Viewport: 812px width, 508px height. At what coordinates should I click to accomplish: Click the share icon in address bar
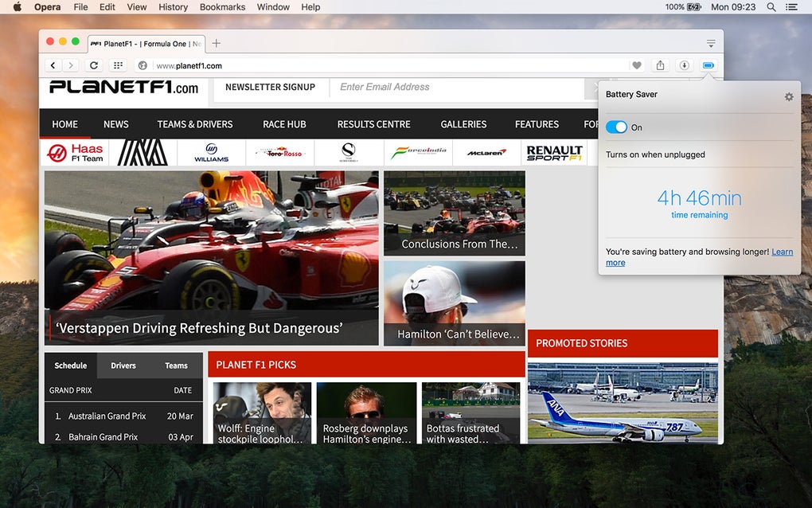(x=660, y=65)
